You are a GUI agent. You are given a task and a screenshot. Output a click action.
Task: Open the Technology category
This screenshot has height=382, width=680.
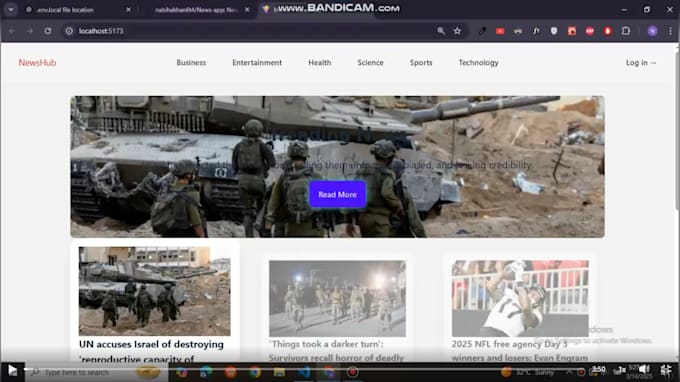478,62
